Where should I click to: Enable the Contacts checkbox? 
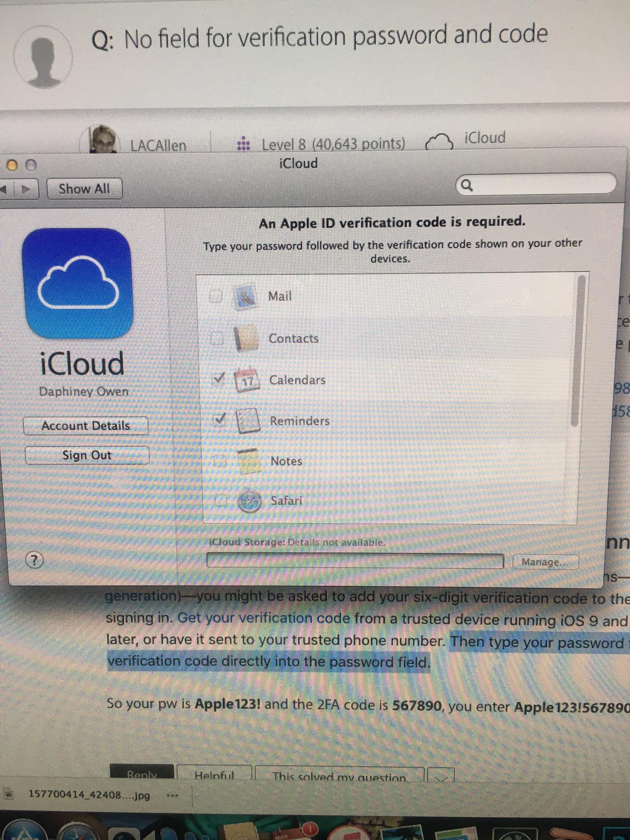point(216,338)
